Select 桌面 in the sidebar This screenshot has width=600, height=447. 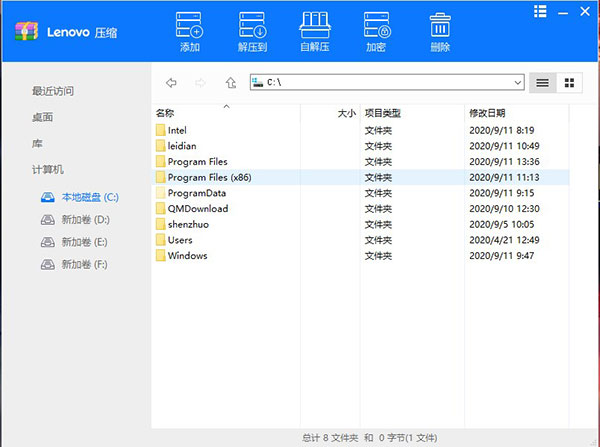41,117
